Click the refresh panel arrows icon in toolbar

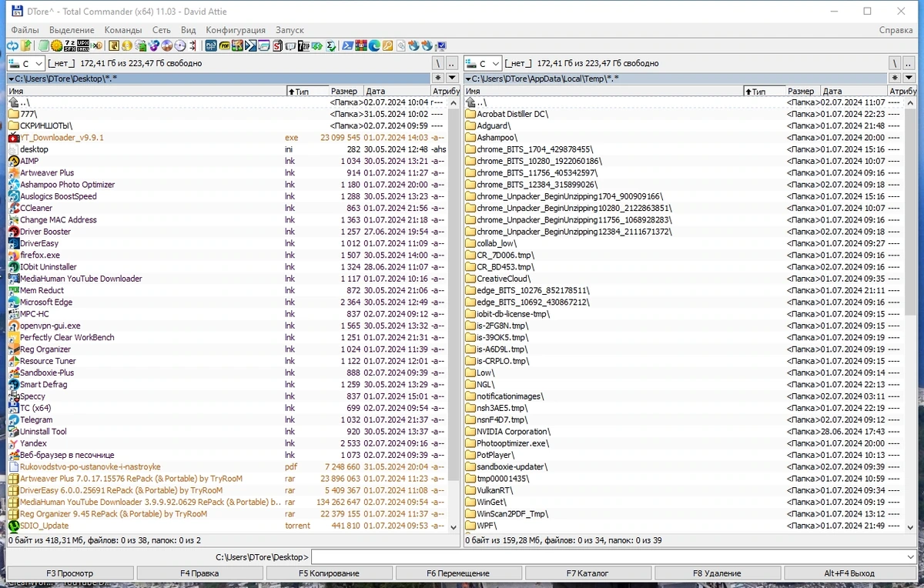click(x=12, y=45)
